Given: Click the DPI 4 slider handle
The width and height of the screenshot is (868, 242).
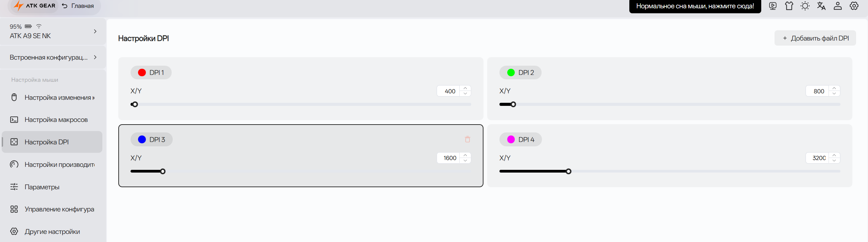Looking at the screenshot, I should tap(568, 171).
